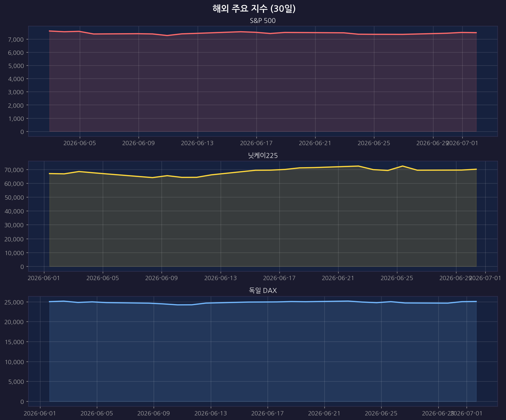Click the '닛케이225' chart title
This screenshot has width=506, height=420.
263,156
